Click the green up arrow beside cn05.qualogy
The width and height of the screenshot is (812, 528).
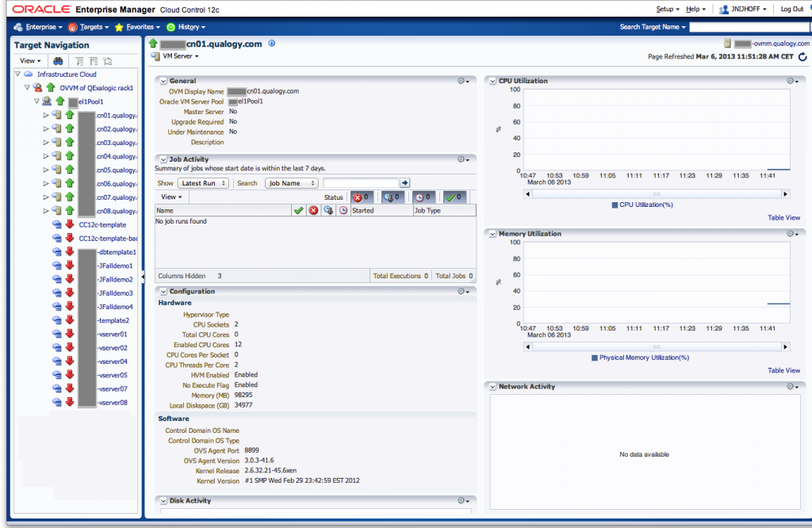[x=70, y=170]
